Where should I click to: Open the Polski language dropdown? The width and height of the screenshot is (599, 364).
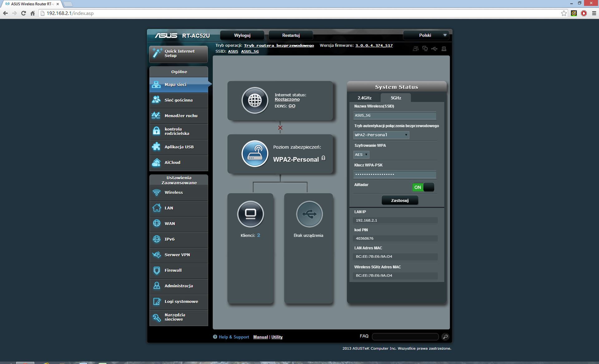[x=426, y=35]
